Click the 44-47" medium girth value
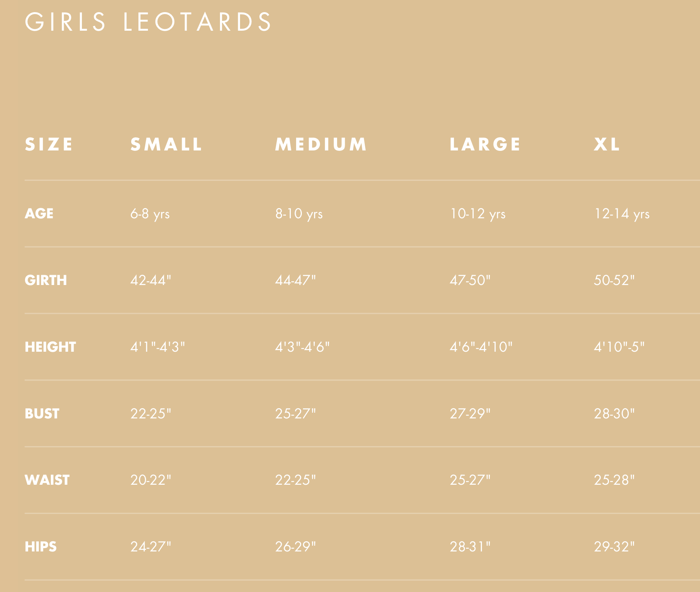 (295, 280)
